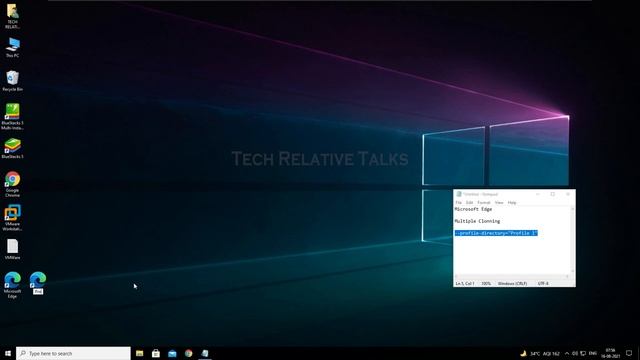The height and width of the screenshot is (360, 640).
Task: Maximize the Notepad window
Action: coord(553,194)
